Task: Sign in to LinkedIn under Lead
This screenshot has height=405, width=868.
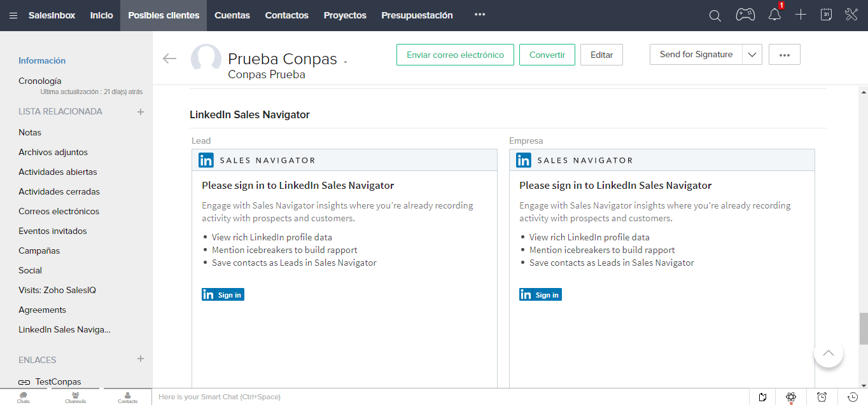Action: tap(223, 294)
